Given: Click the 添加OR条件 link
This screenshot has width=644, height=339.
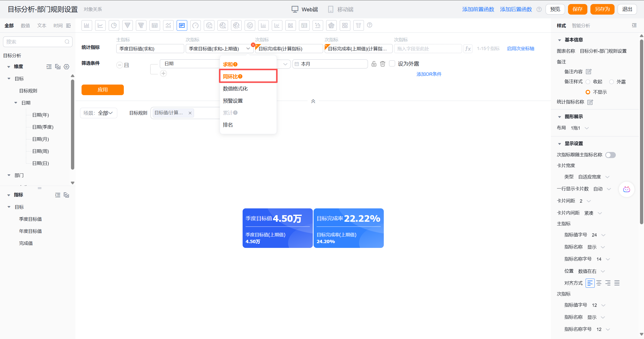Looking at the screenshot, I should coord(429,74).
